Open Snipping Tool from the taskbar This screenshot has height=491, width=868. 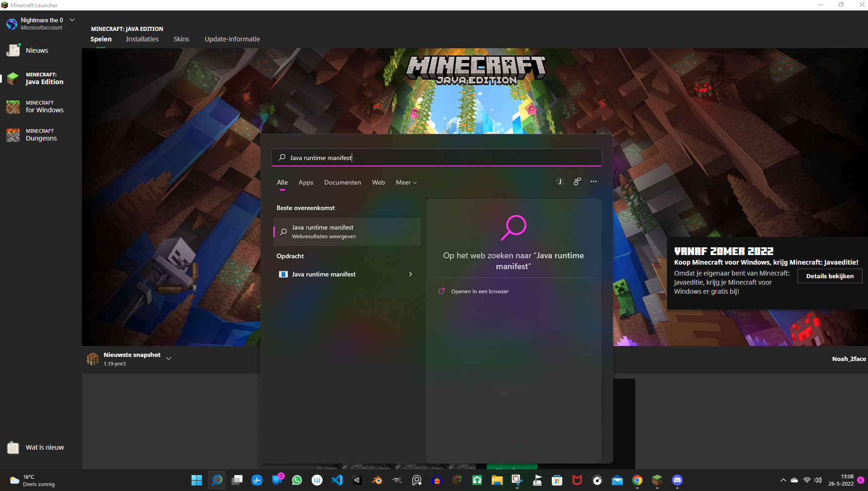(x=517, y=480)
